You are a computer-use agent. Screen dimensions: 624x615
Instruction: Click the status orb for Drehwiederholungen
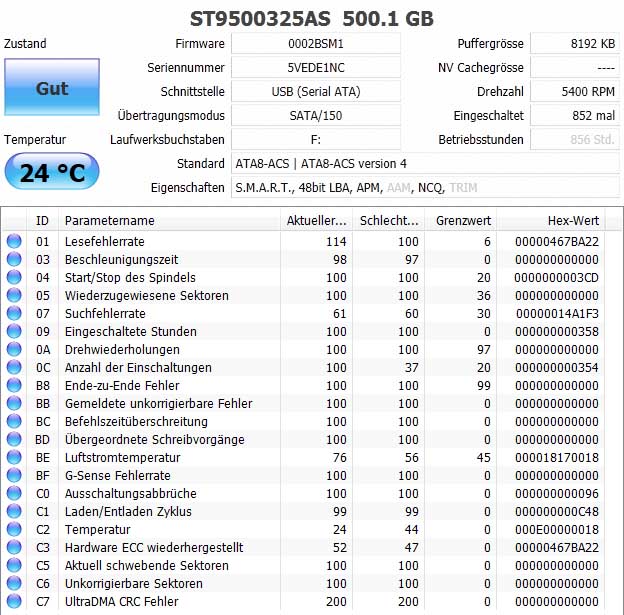[14, 349]
